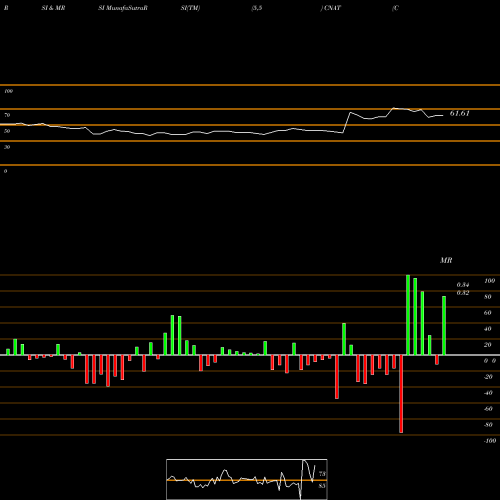This screenshot has height=500, width=500.
Task: Click the 0.34 value next to the bars
Action: [x=463, y=285]
